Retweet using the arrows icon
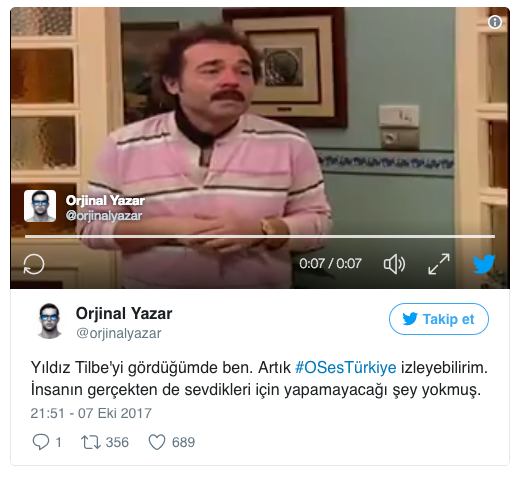524x481 pixels. [91, 442]
